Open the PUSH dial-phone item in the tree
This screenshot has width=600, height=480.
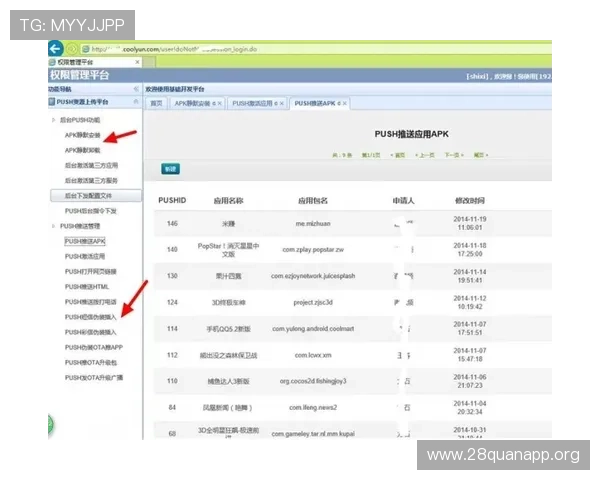pos(91,302)
